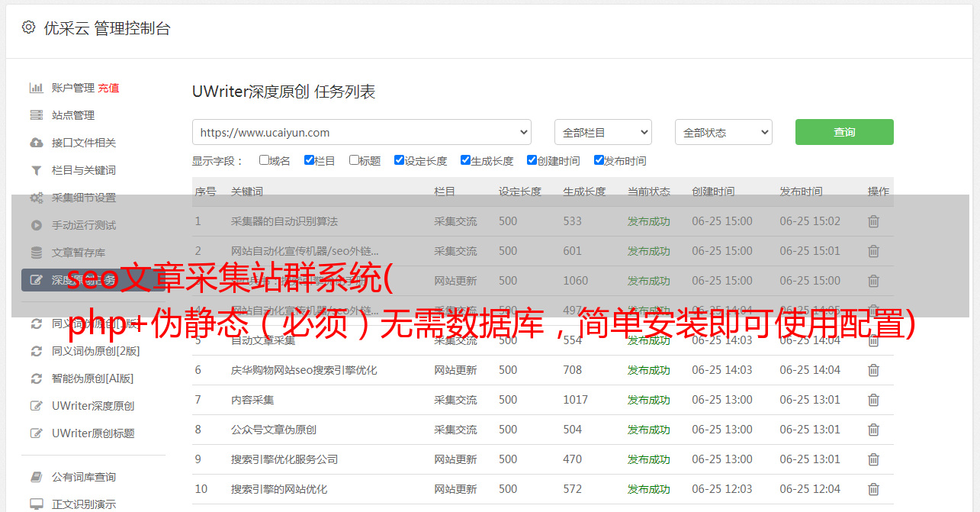Click the monitor icon for 正文识别演示
This screenshot has width=980, height=512.
36,504
